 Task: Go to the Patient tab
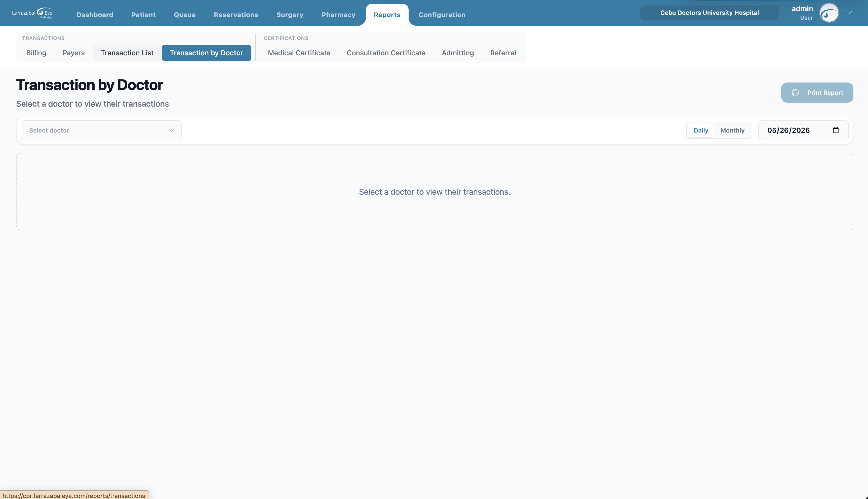click(143, 15)
